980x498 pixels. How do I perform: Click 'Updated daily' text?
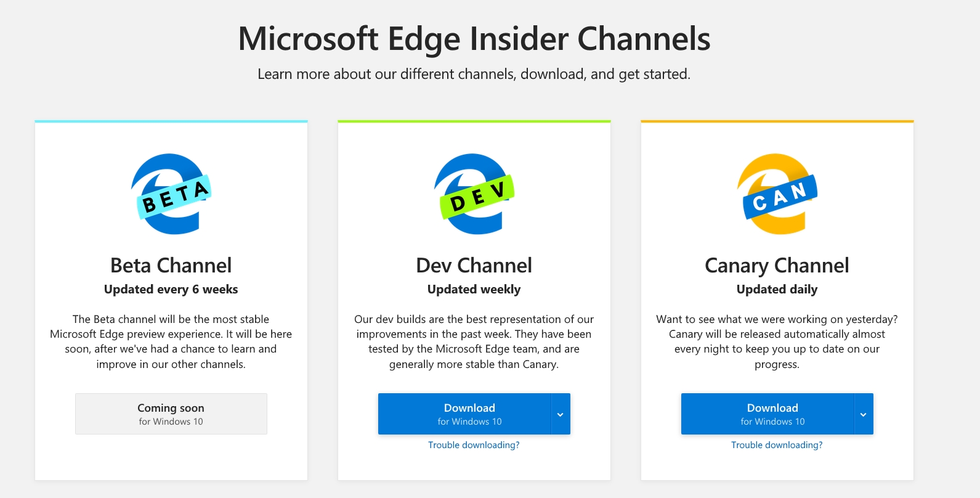coord(777,290)
